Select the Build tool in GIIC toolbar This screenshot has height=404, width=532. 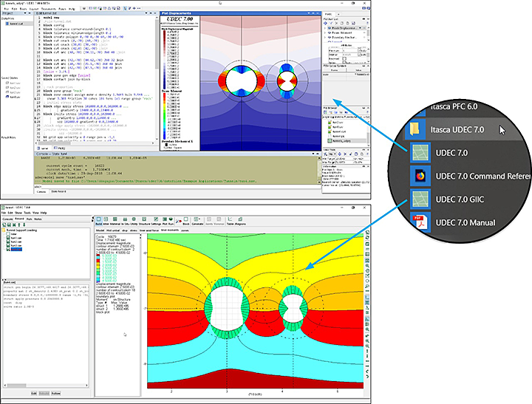click(99, 221)
